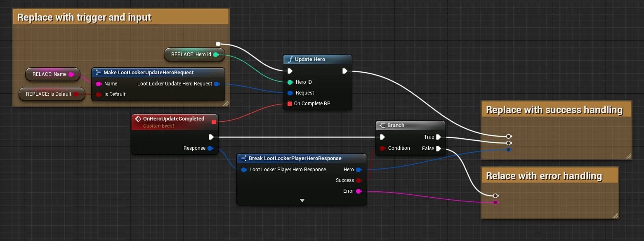The width and height of the screenshot is (644, 241).
Task: Click the Branch input execution pin
Action: 382,137
